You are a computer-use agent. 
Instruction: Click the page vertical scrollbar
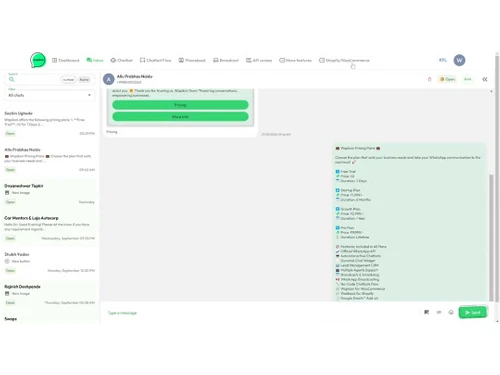497,178
